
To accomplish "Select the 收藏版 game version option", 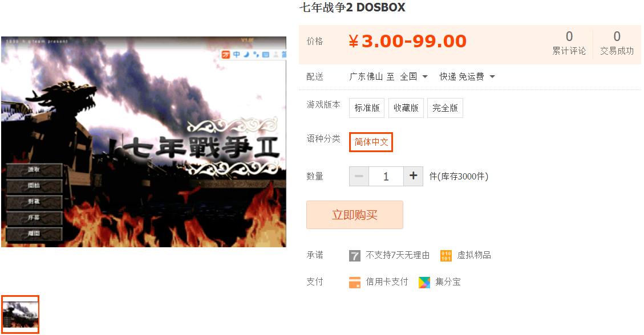I will tap(406, 108).
